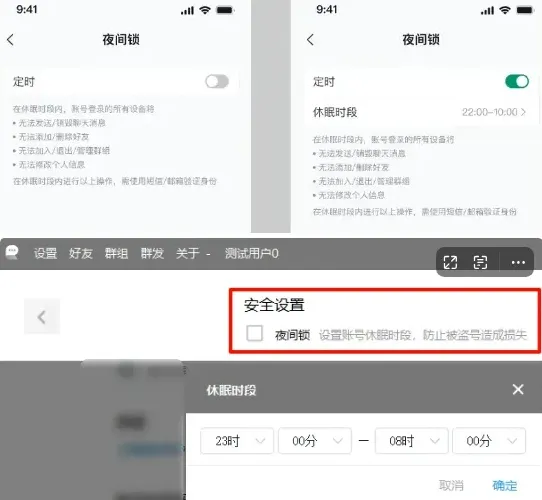
Task: Close the 休眠时段 dialog
Action: click(518, 389)
